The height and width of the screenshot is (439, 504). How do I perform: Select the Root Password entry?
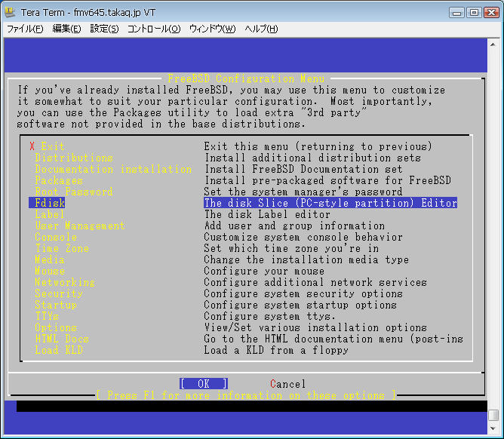coord(74,192)
